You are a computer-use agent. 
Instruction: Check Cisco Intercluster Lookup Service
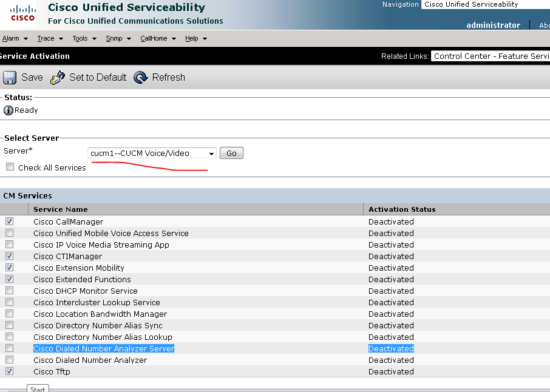(10, 302)
